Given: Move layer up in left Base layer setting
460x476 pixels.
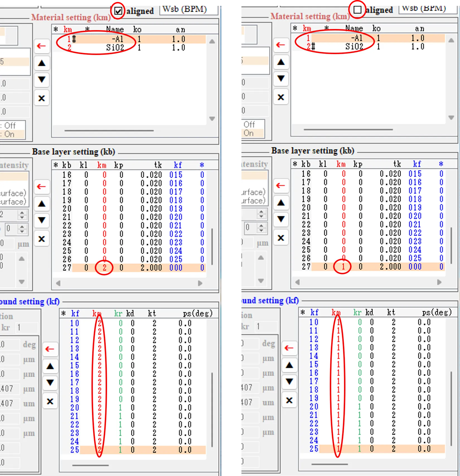Looking at the screenshot, I should [42, 204].
